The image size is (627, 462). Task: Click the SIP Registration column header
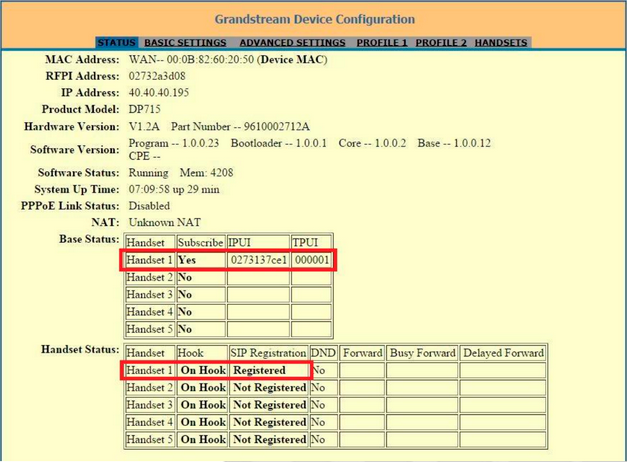click(x=268, y=353)
